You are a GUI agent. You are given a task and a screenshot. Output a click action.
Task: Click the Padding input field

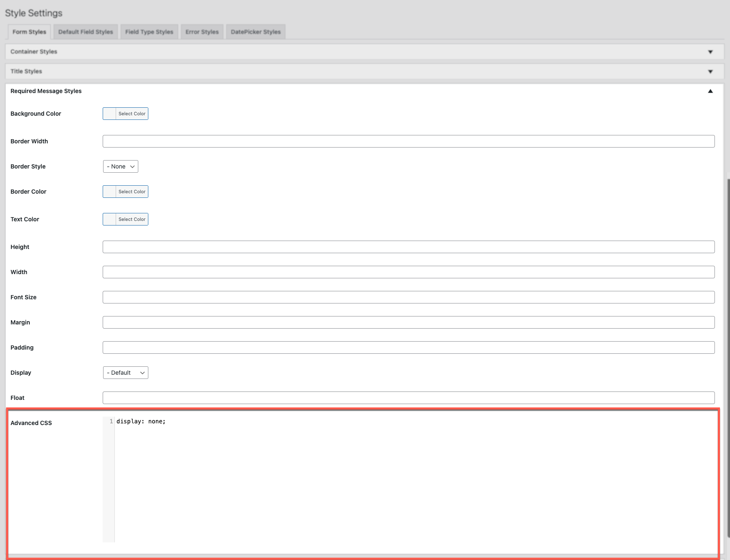(x=408, y=347)
